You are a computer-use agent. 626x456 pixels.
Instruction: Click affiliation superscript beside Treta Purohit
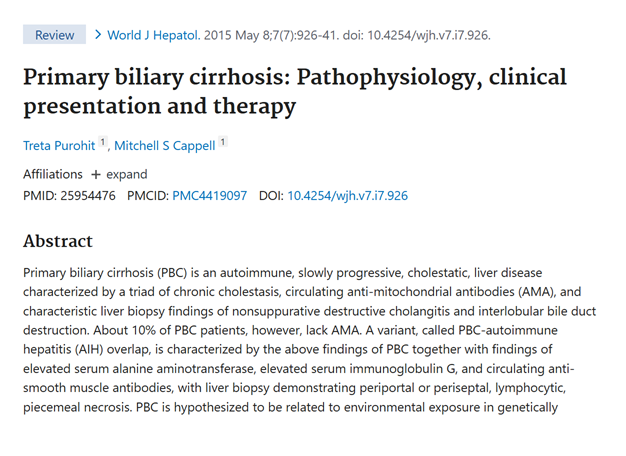coord(103,142)
